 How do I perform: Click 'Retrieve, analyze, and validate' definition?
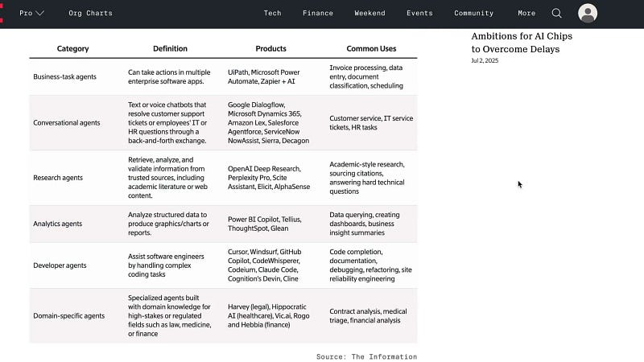(x=167, y=178)
